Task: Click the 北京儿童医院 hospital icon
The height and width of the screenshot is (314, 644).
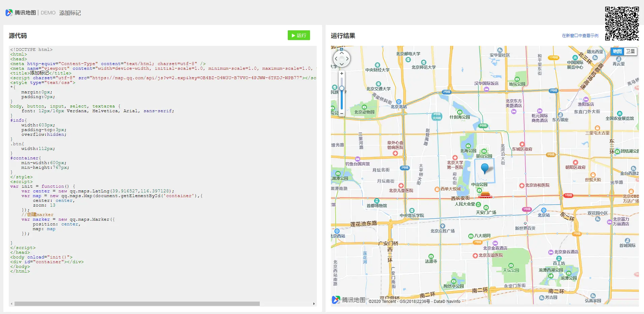Action: click(x=401, y=186)
